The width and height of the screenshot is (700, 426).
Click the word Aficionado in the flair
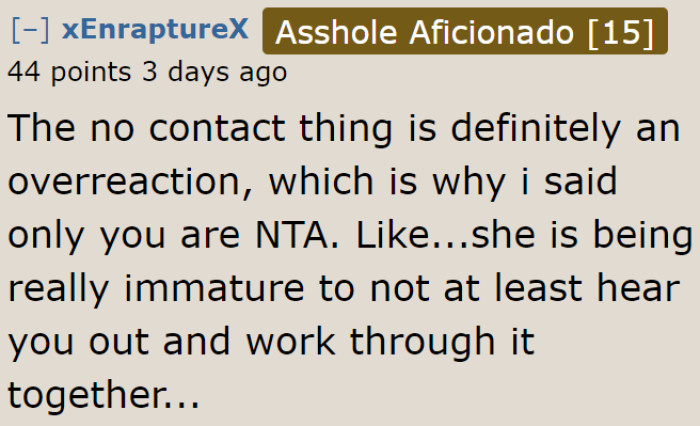click(x=492, y=33)
